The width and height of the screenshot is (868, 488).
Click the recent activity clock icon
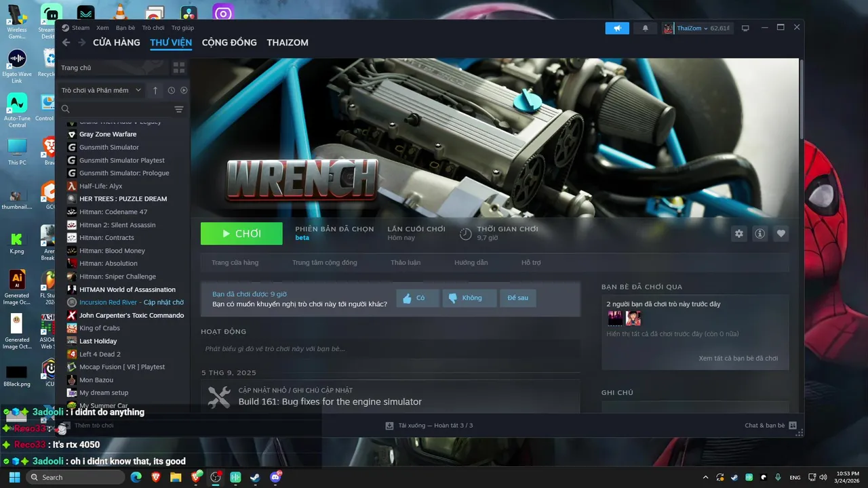pos(172,90)
